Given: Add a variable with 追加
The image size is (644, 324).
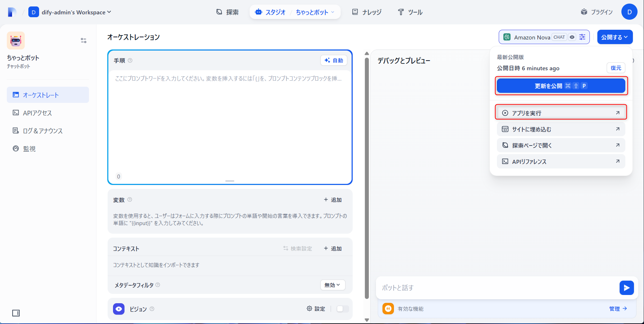Looking at the screenshot, I should tap(333, 200).
